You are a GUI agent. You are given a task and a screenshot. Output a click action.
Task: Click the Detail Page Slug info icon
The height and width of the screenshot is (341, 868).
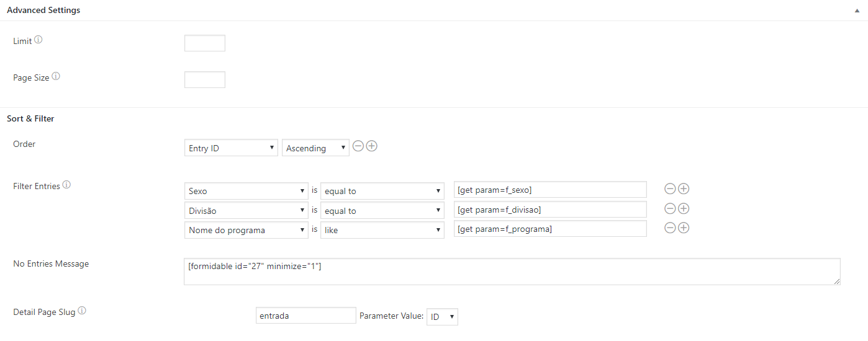pyautogui.click(x=82, y=312)
